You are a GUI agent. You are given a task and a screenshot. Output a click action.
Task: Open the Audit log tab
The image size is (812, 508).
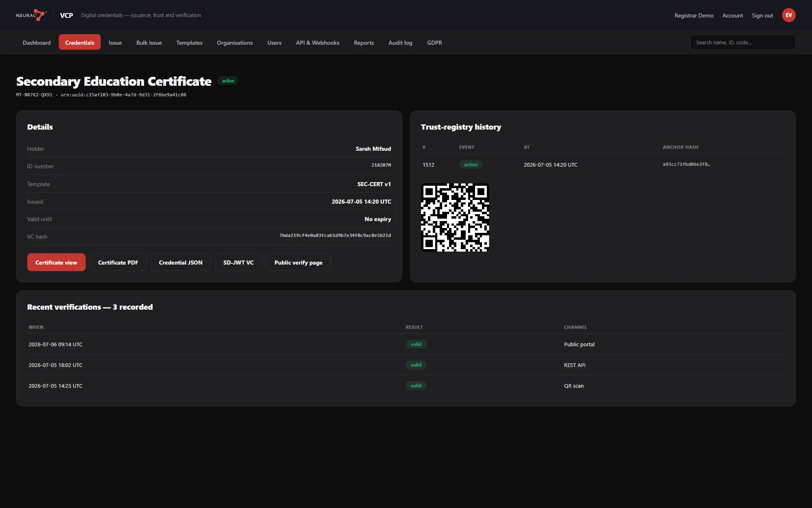point(400,42)
